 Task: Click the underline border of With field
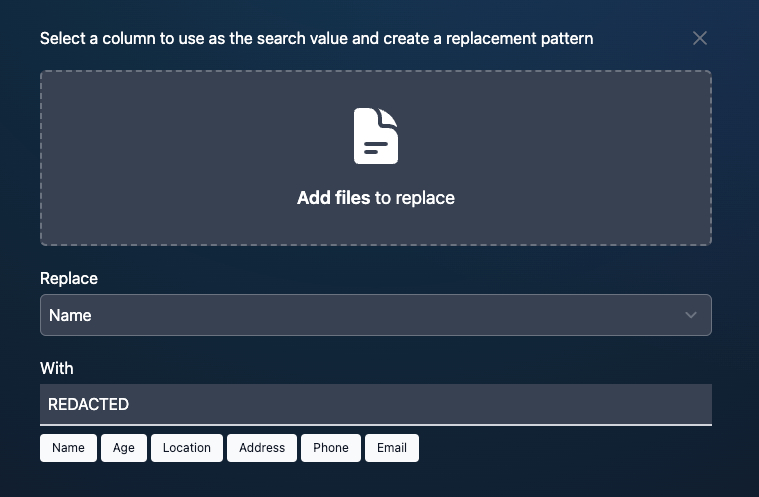tap(375, 424)
